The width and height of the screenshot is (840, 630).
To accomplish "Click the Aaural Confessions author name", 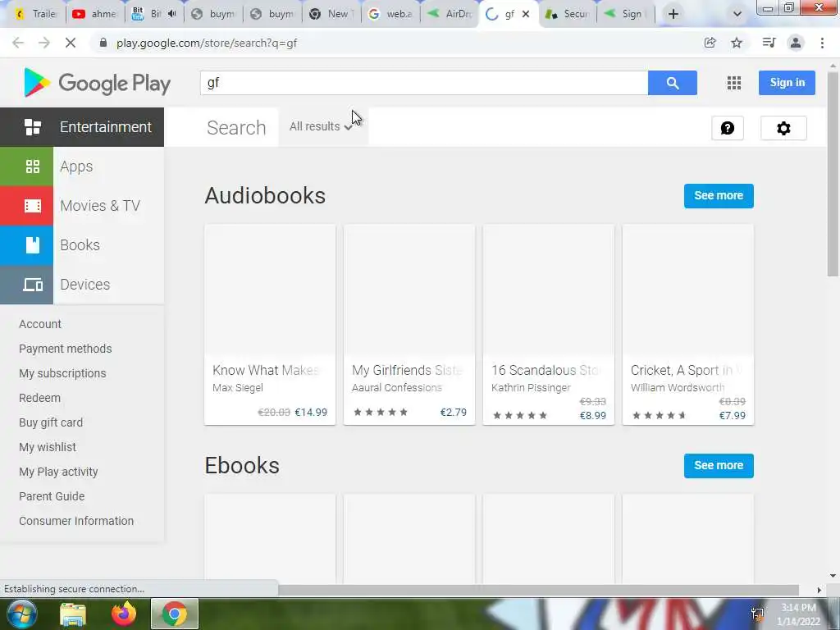I will [x=397, y=388].
